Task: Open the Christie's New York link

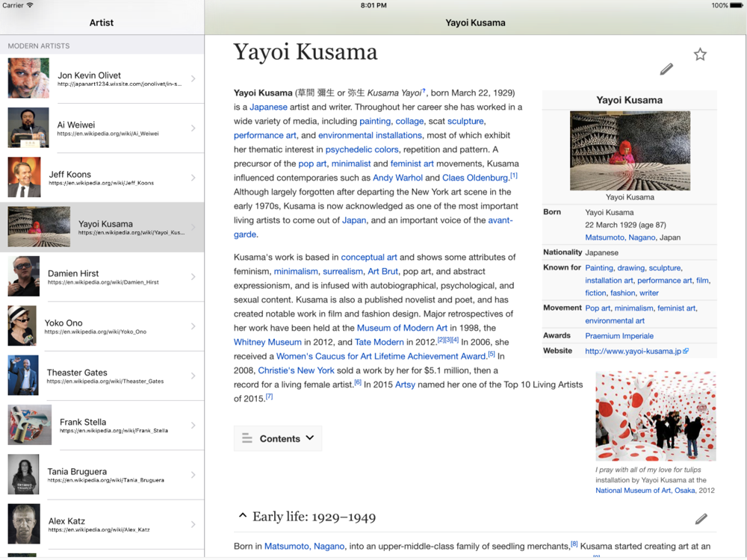Action: pyautogui.click(x=297, y=370)
